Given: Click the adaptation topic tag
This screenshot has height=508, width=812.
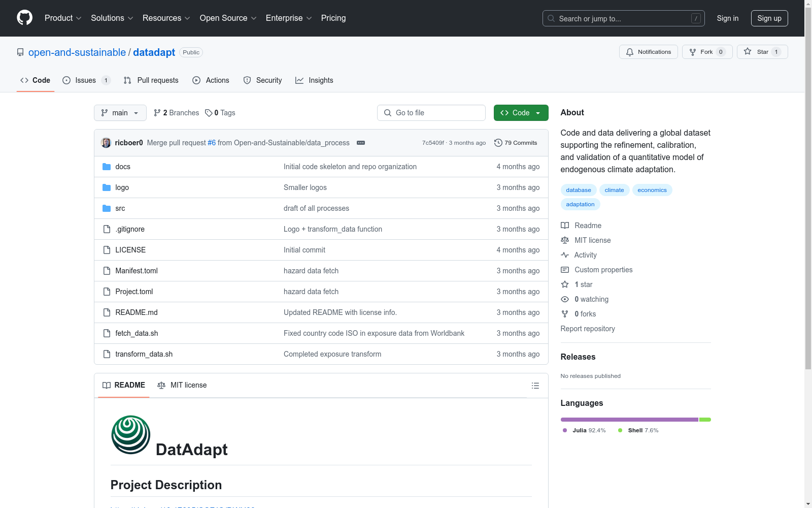Looking at the screenshot, I should (x=580, y=204).
